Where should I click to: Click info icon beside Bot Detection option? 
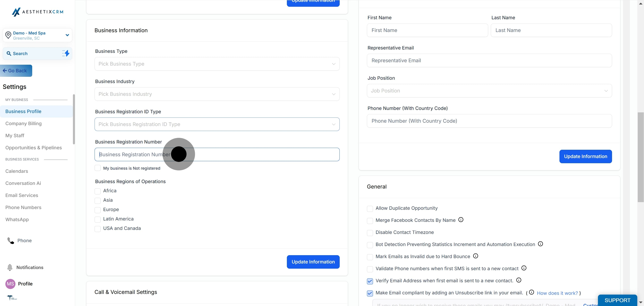click(x=540, y=244)
